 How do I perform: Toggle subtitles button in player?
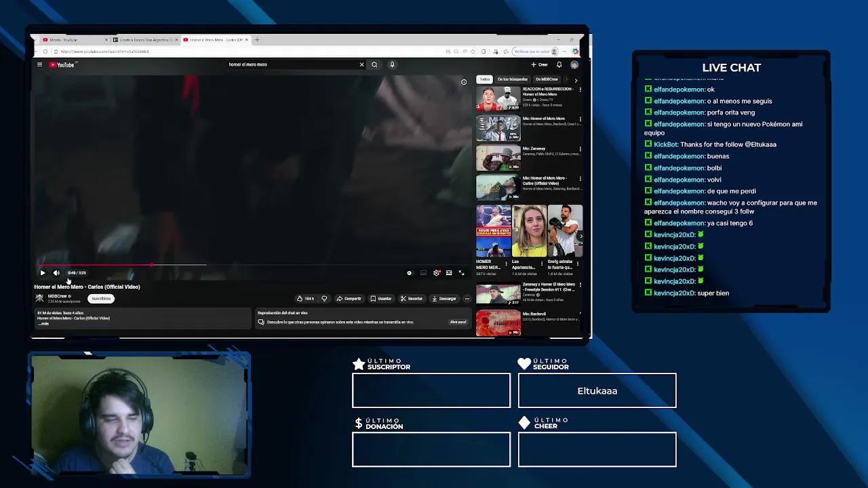pyautogui.click(x=423, y=272)
